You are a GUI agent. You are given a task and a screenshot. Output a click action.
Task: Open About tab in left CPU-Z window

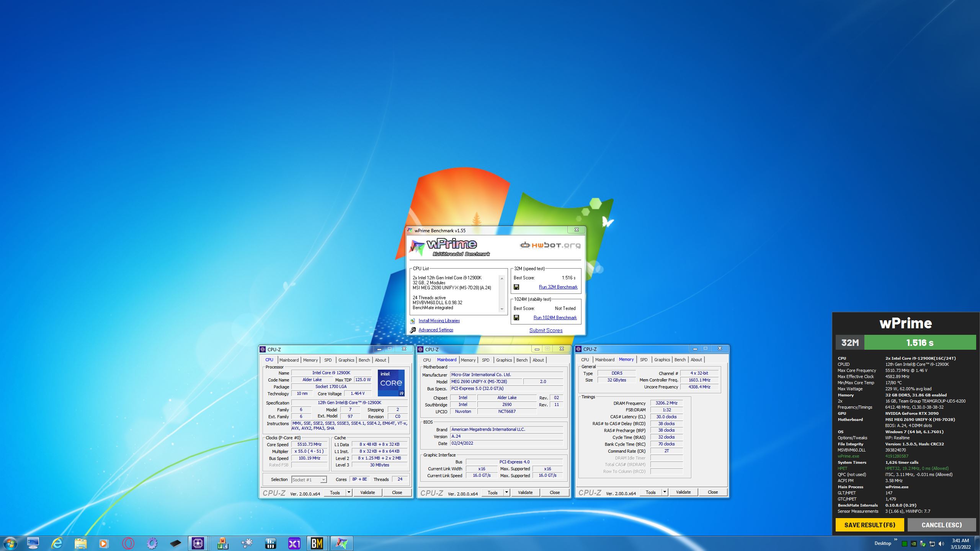pos(381,360)
